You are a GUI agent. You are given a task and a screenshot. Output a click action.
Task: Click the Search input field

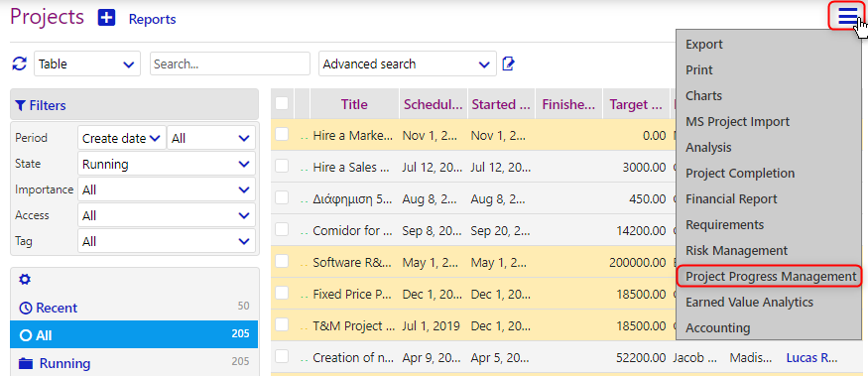tap(230, 63)
